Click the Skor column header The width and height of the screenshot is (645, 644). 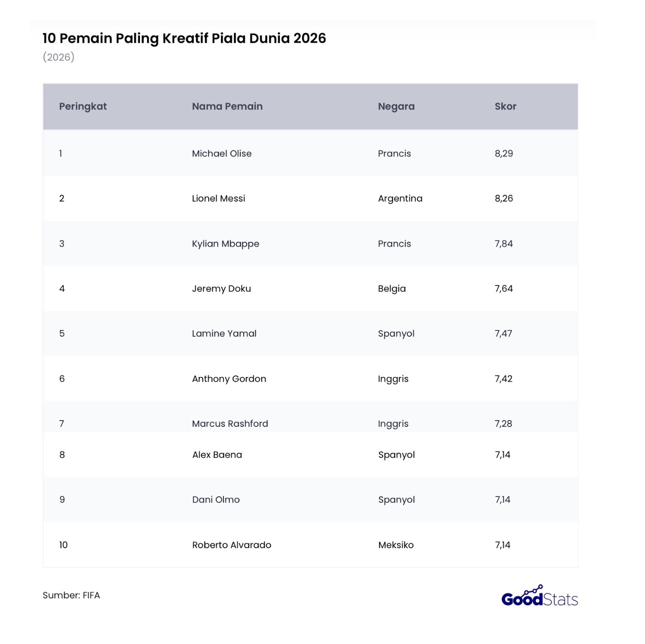pyautogui.click(x=505, y=106)
